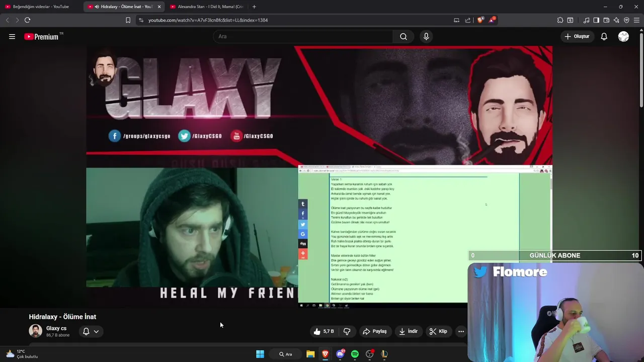Toggle the browser sidebar panel
644x362 pixels.
[x=596, y=20]
